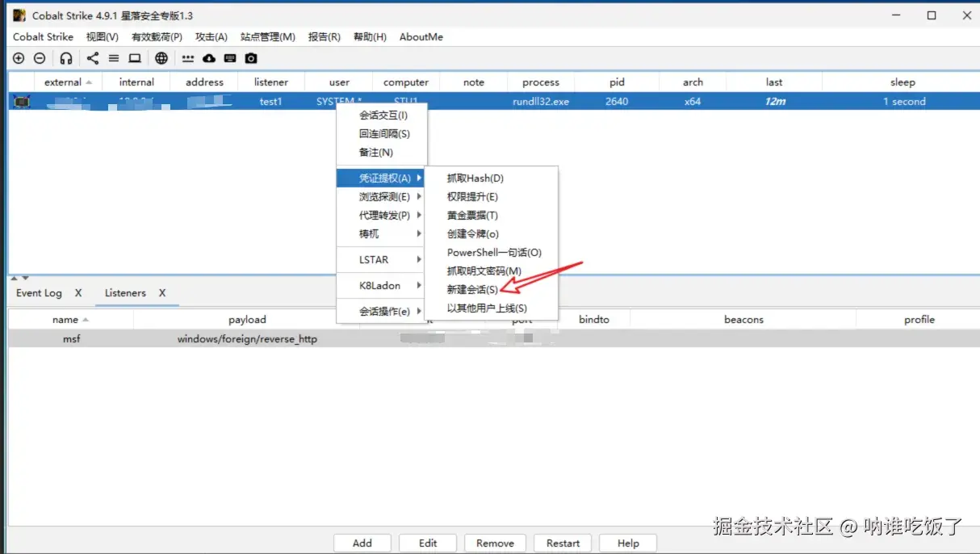Click the Add listener button

click(362, 544)
